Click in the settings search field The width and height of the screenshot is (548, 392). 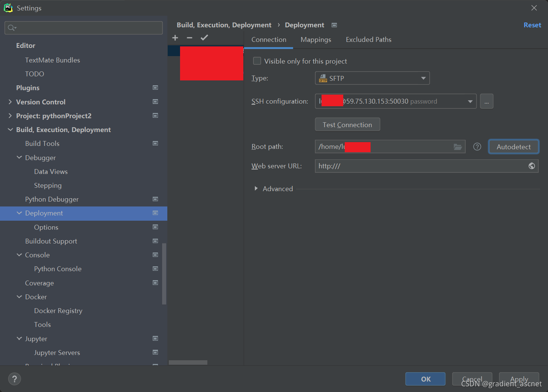pyautogui.click(x=83, y=28)
